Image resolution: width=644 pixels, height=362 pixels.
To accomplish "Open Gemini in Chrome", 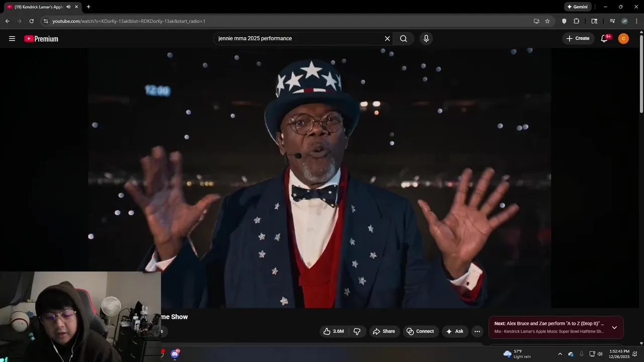I will (x=577, y=7).
